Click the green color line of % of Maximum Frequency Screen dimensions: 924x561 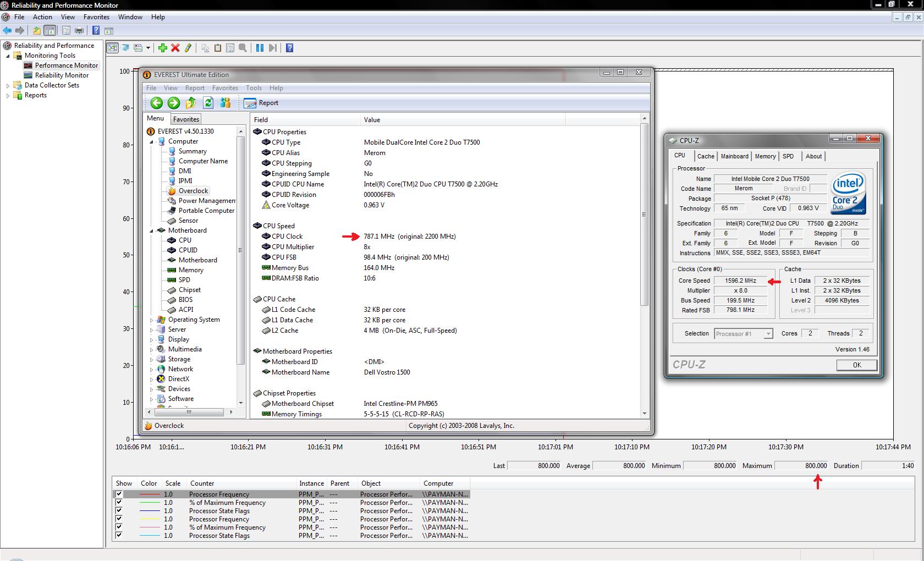pos(149,503)
